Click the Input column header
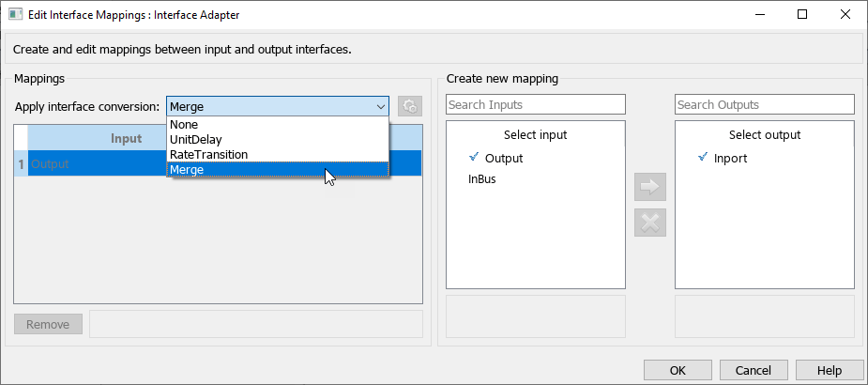The width and height of the screenshot is (868, 385). click(94, 138)
